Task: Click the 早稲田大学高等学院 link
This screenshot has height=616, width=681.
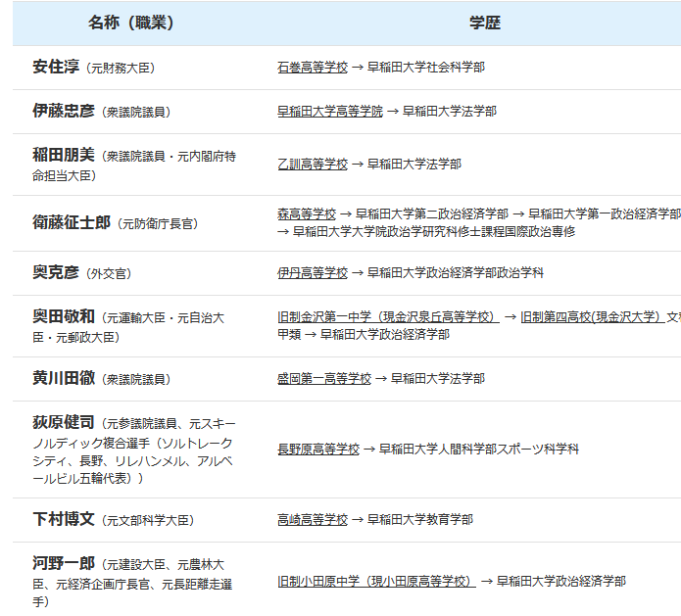Action: 330,112
